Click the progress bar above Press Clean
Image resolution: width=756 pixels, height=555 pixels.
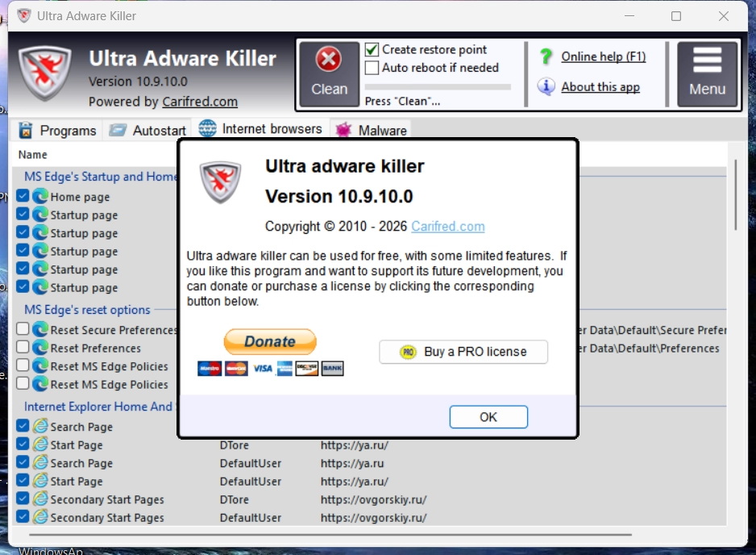click(x=438, y=87)
